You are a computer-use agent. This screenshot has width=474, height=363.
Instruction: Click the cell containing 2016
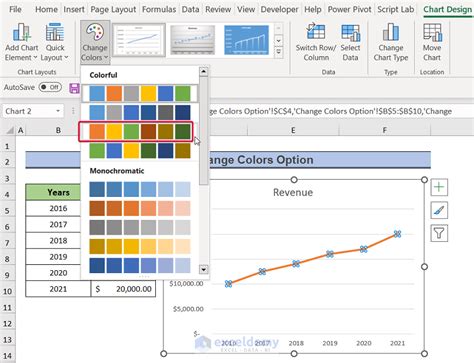(53, 208)
